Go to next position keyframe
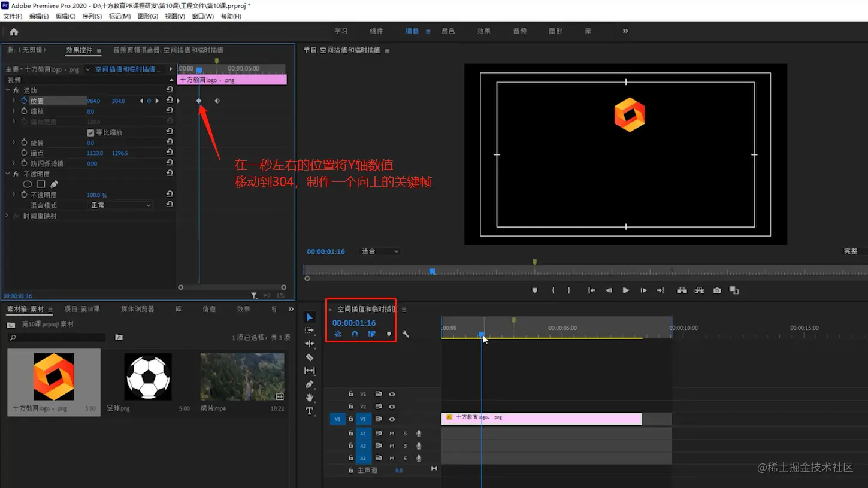This screenshot has width=868, height=488. pos(157,101)
